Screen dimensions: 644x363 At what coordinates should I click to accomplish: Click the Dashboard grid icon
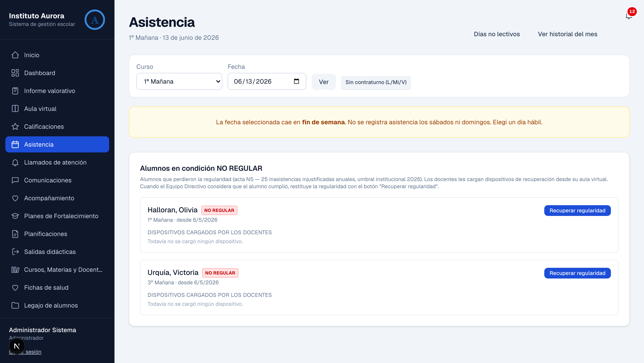click(x=15, y=73)
